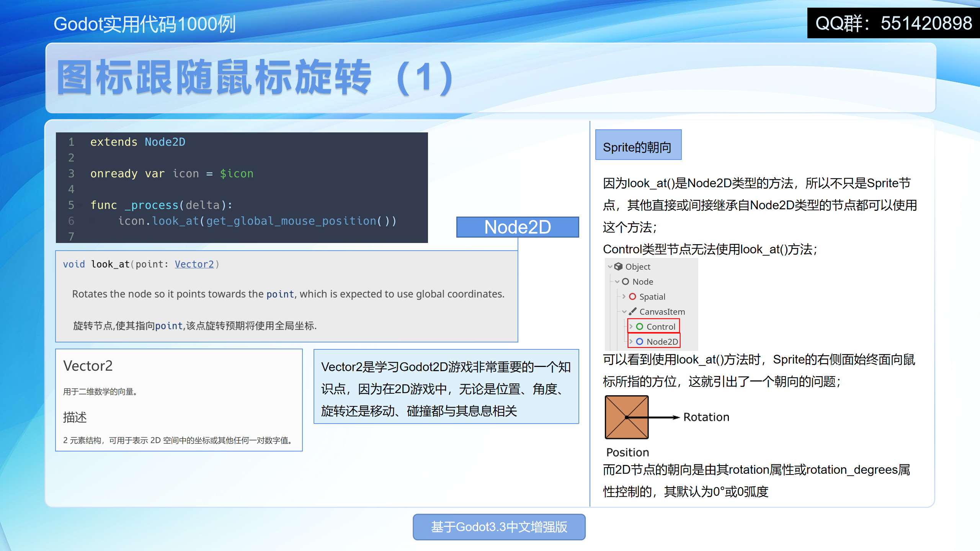Open the Vector2 type link
Viewport: 980px width, 551px height.
tap(194, 264)
